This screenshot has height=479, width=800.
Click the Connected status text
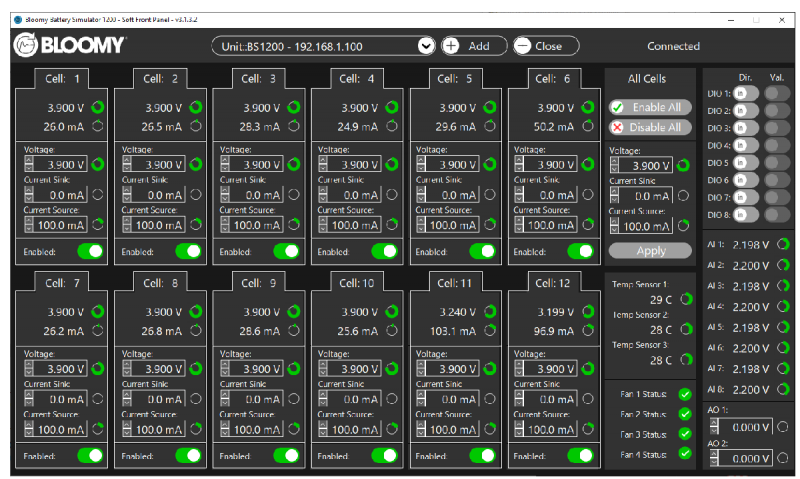tap(673, 46)
